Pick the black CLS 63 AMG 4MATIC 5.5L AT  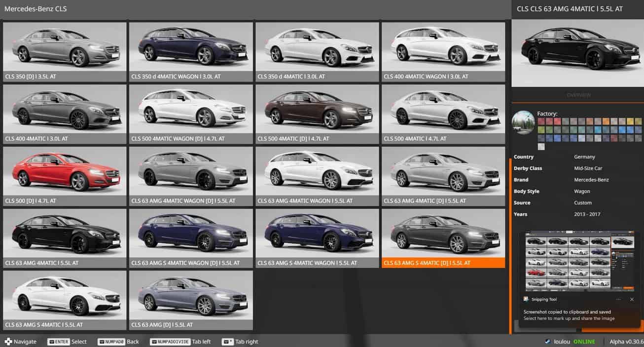(x=64, y=238)
